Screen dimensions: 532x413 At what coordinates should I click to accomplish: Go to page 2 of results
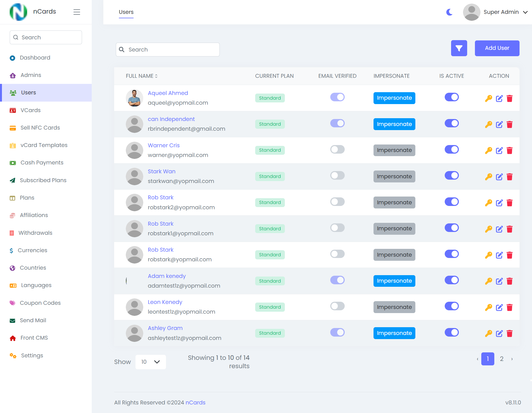click(x=502, y=359)
